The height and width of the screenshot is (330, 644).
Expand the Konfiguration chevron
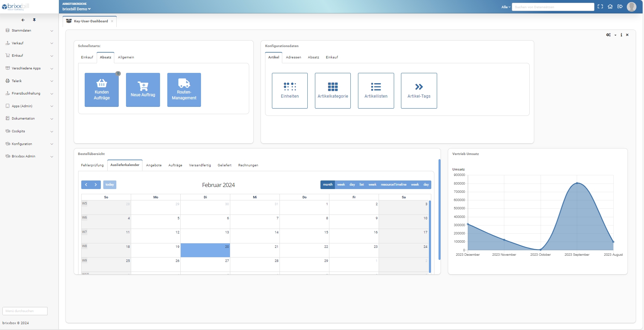click(52, 144)
